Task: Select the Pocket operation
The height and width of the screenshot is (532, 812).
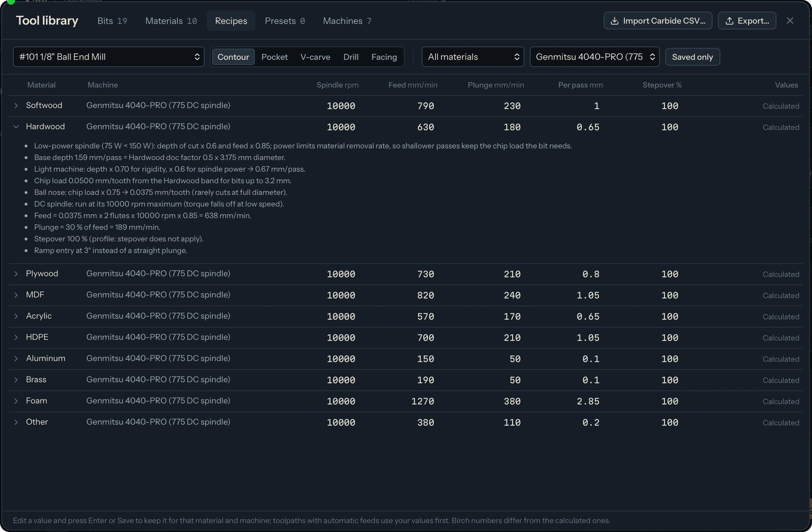Action: [x=274, y=57]
